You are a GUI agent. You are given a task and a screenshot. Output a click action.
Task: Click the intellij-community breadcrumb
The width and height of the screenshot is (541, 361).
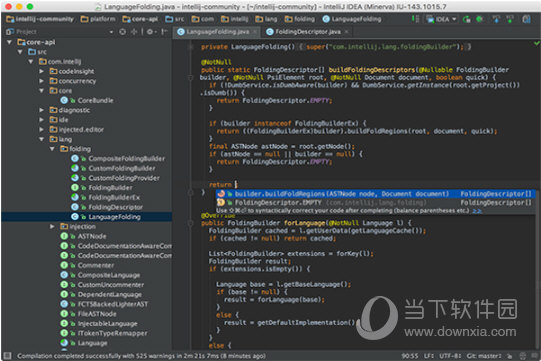(x=40, y=19)
